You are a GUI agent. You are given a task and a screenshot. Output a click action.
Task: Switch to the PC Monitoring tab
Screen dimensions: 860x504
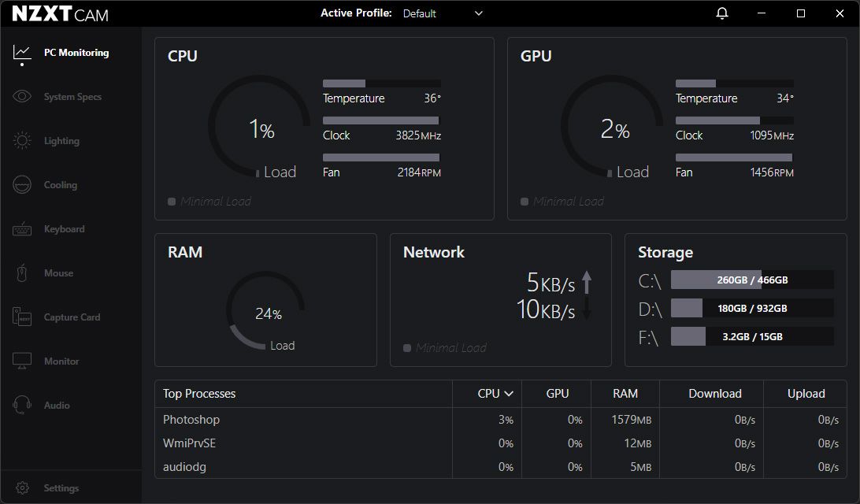pos(76,52)
